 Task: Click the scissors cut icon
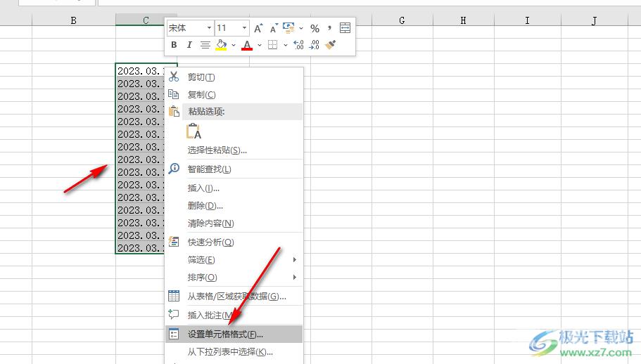pyautogui.click(x=174, y=77)
